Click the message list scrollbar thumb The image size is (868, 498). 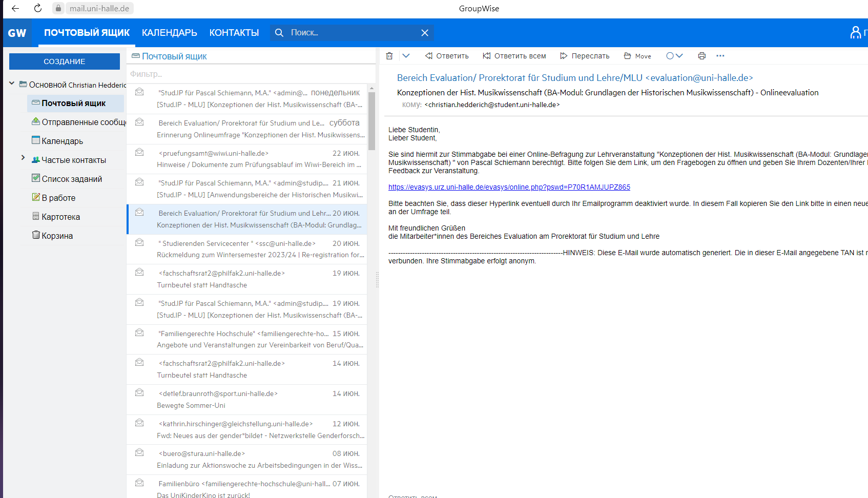371,121
